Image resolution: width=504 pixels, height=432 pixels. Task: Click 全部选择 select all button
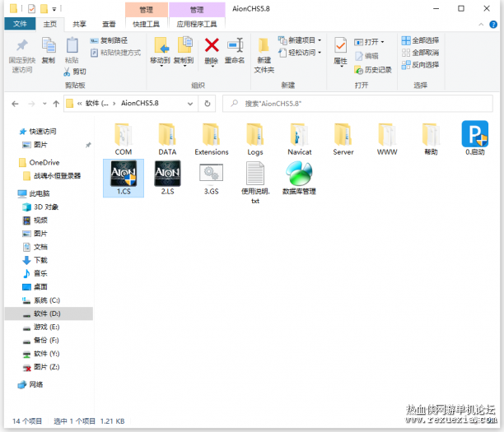coord(420,40)
